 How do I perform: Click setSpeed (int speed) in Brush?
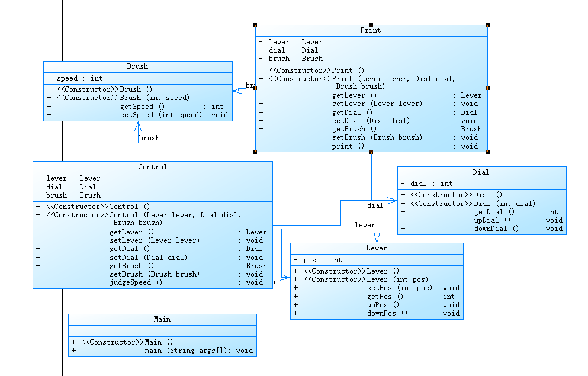161,115
